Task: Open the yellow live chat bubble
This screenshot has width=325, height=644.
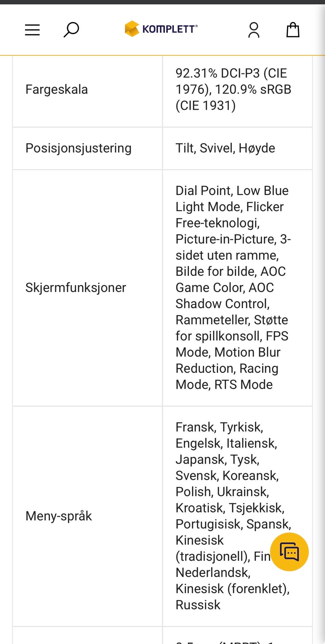Action: tap(289, 552)
